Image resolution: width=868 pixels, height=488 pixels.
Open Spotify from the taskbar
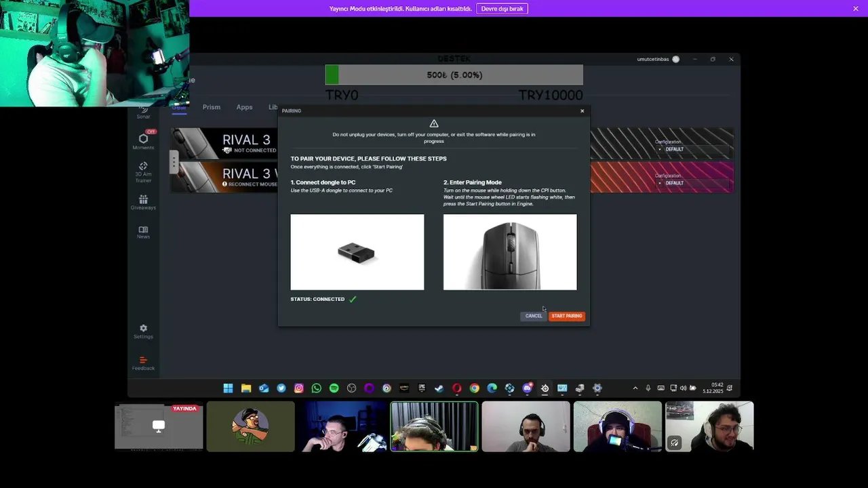[x=334, y=388]
